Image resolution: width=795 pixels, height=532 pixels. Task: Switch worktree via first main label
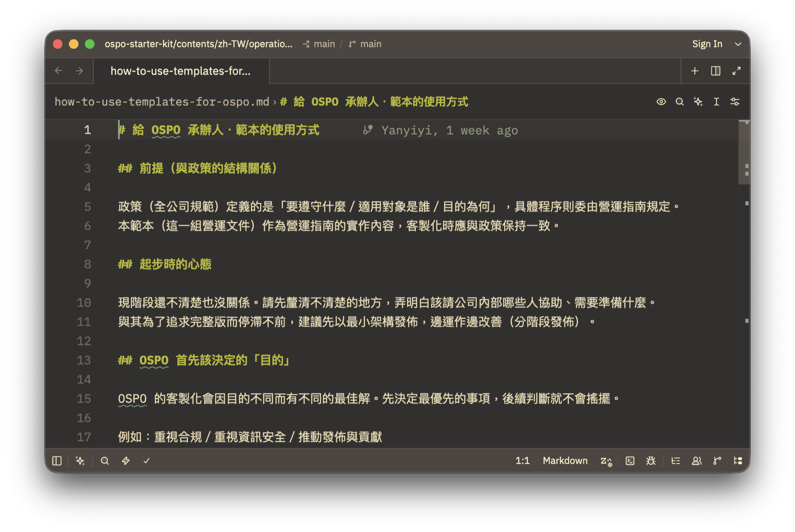pyautogui.click(x=319, y=44)
